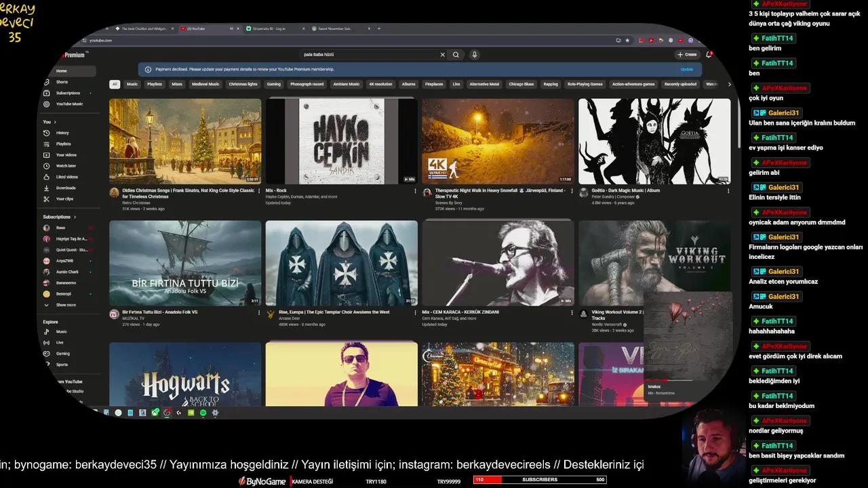Screen dimensions: 868x488
Task: Click the search magnifier button
Action: pos(456,55)
